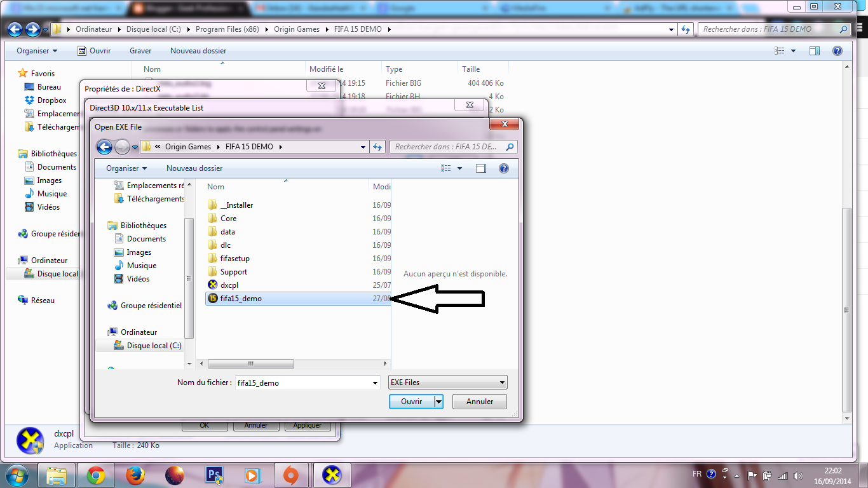
Task: Open Firefox from the taskbar
Action: [135, 475]
